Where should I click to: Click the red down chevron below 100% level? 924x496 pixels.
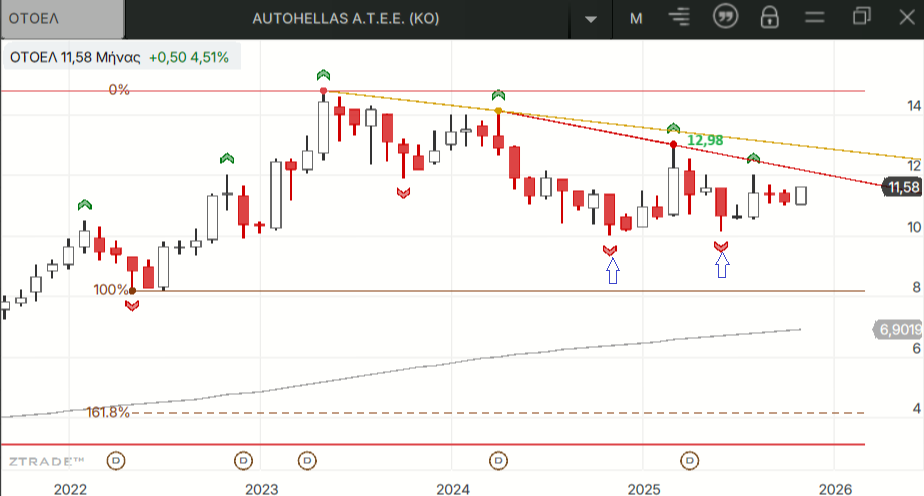[132, 305]
